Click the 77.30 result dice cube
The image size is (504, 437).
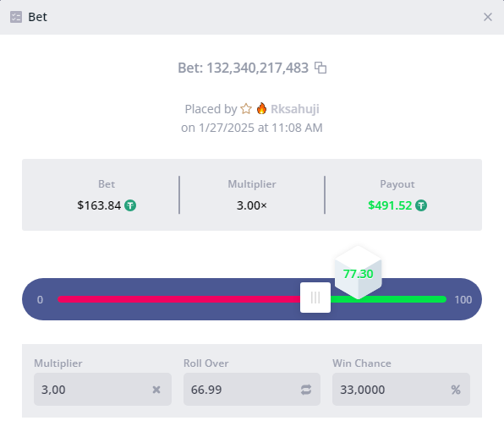[x=358, y=273]
